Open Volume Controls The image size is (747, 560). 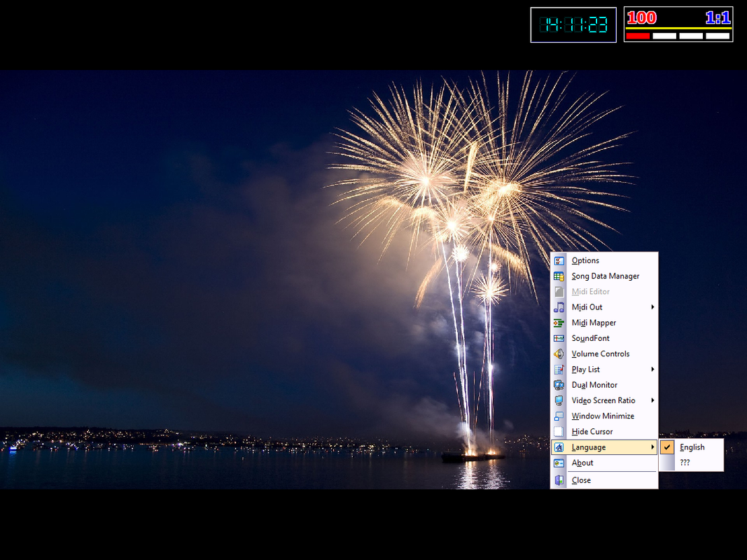604,353
